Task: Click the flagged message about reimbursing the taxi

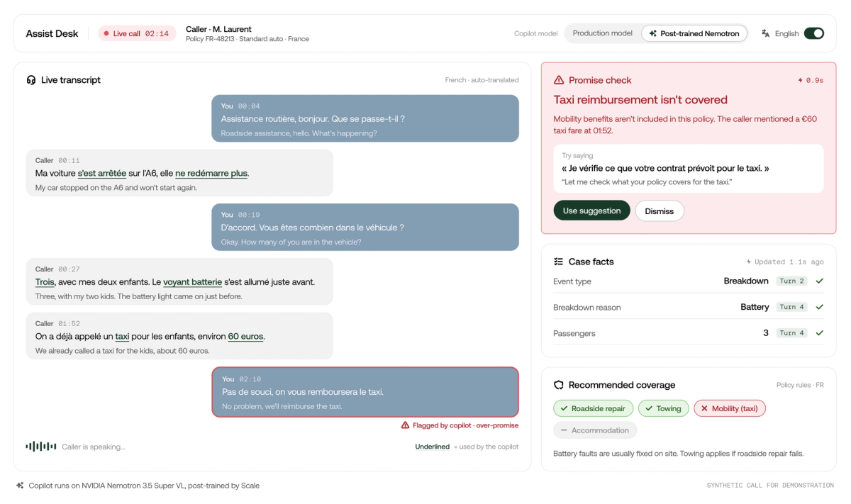Action: [365, 391]
